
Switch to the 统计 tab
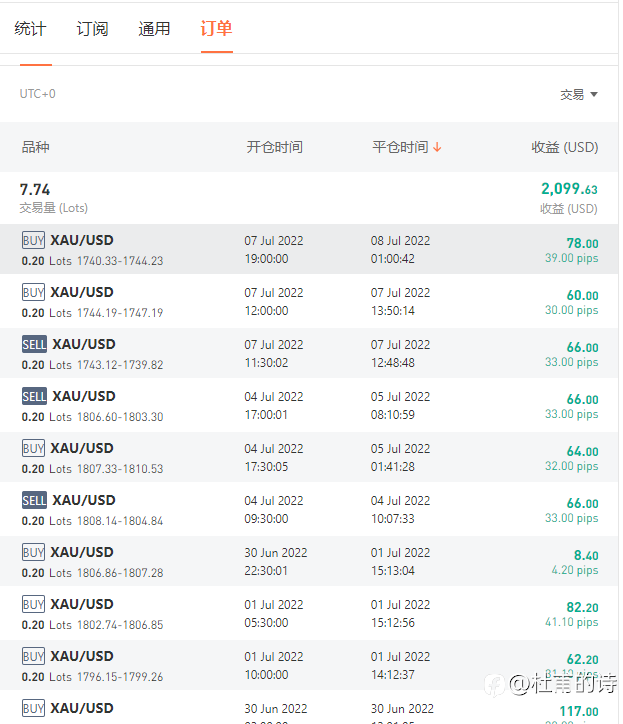coord(30,29)
